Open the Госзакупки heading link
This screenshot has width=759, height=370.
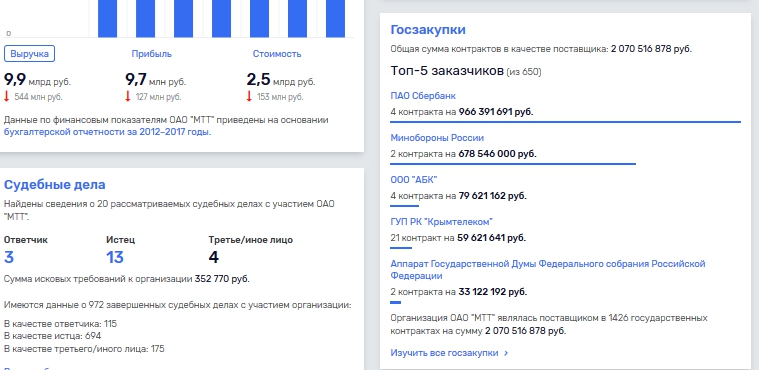point(428,30)
